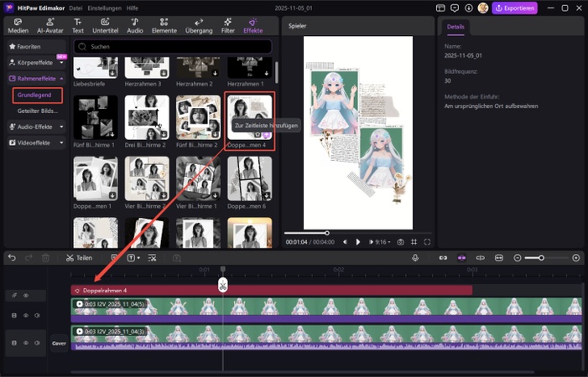Expand the Körpereffekte category
588x377 pixels.
click(34, 63)
